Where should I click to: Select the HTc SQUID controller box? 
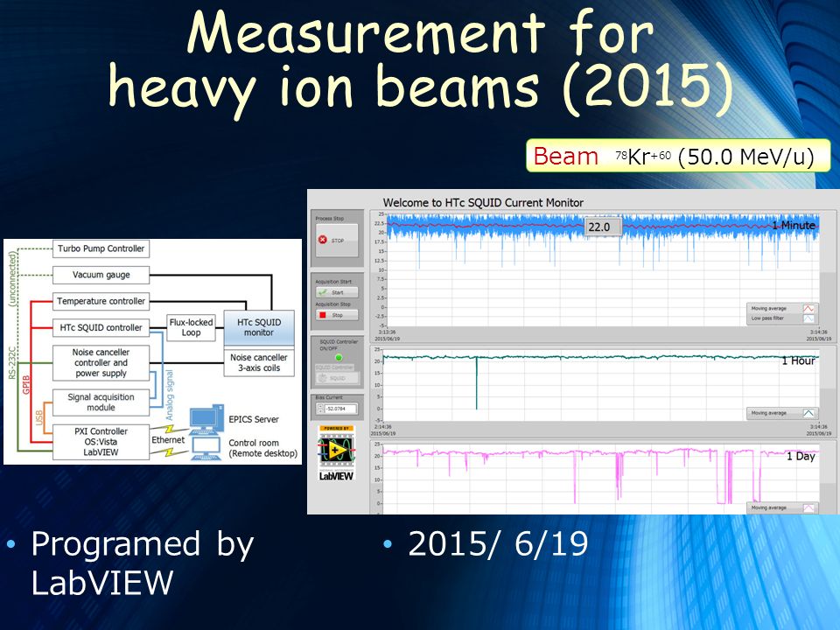coord(101,327)
